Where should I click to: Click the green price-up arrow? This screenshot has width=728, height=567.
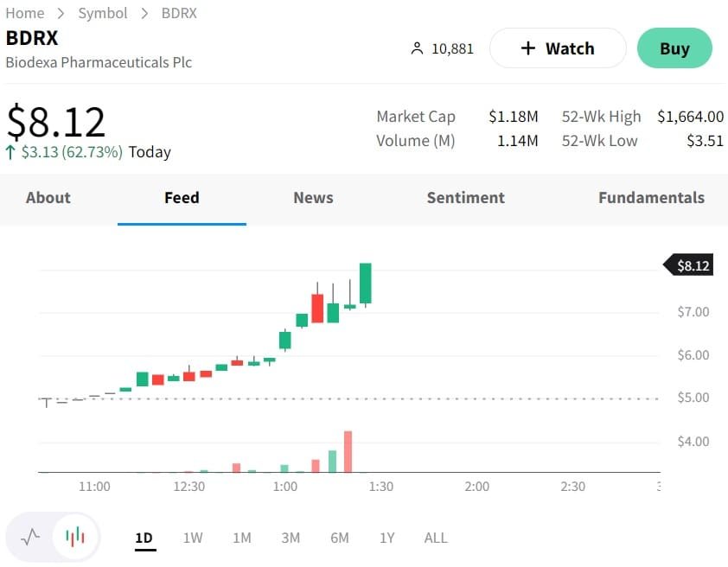click(10, 152)
